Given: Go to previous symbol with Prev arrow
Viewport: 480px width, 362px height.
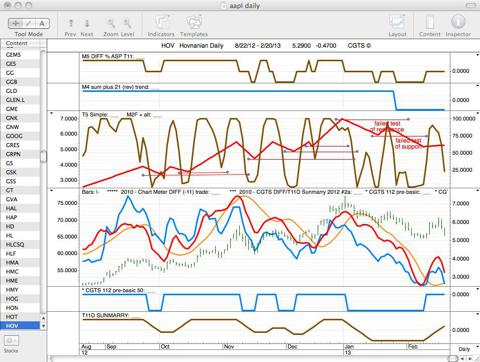Looking at the screenshot, I should click(x=71, y=23).
